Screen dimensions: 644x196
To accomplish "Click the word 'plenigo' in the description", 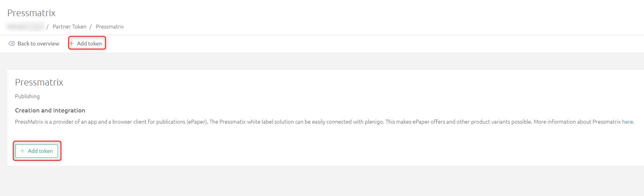I will 374,122.
